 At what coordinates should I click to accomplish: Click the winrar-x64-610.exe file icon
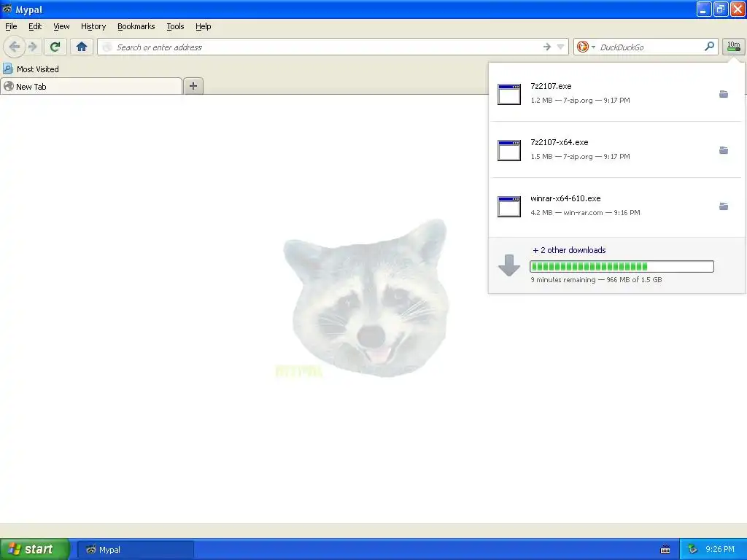click(x=508, y=206)
